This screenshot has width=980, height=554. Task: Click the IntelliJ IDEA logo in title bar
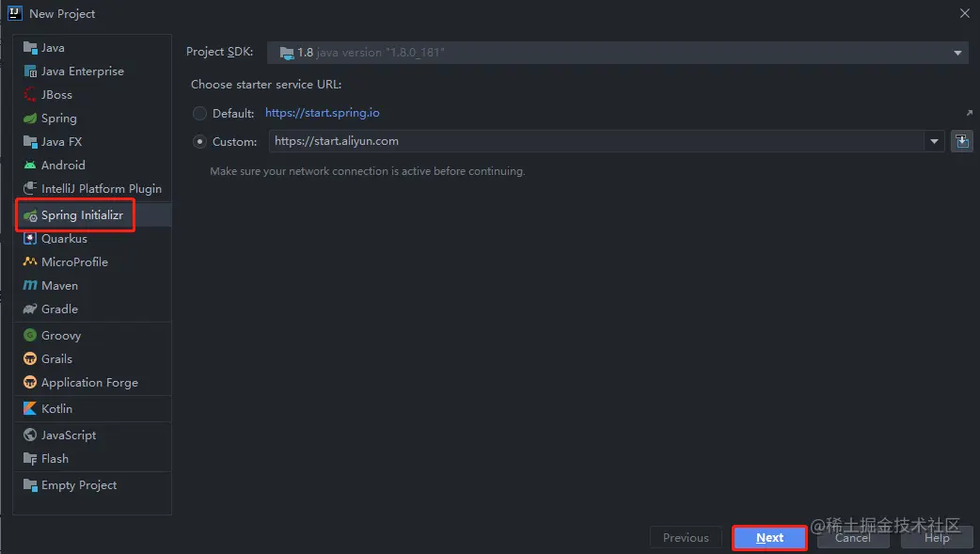pyautogui.click(x=14, y=13)
